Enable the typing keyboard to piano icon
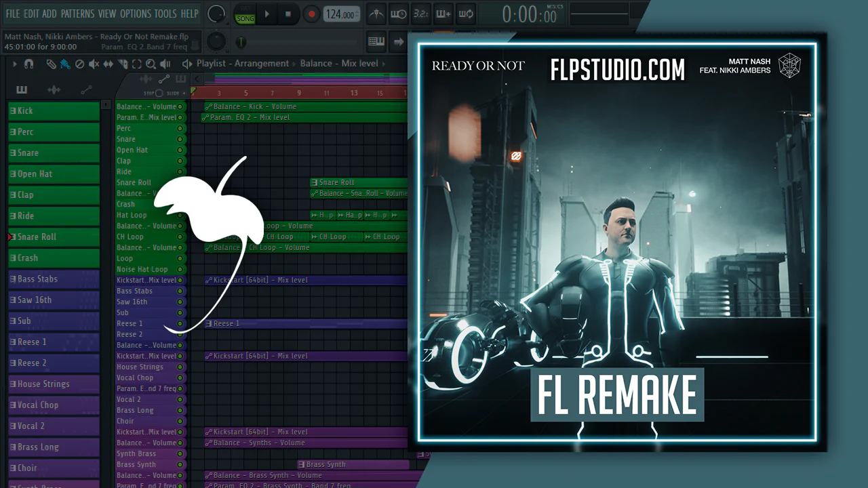The height and width of the screenshot is (488, 868). (x=376, y=41)
